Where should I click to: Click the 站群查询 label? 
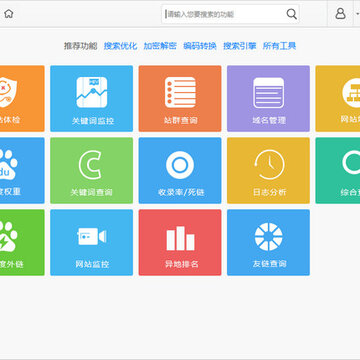coord(180,120)
